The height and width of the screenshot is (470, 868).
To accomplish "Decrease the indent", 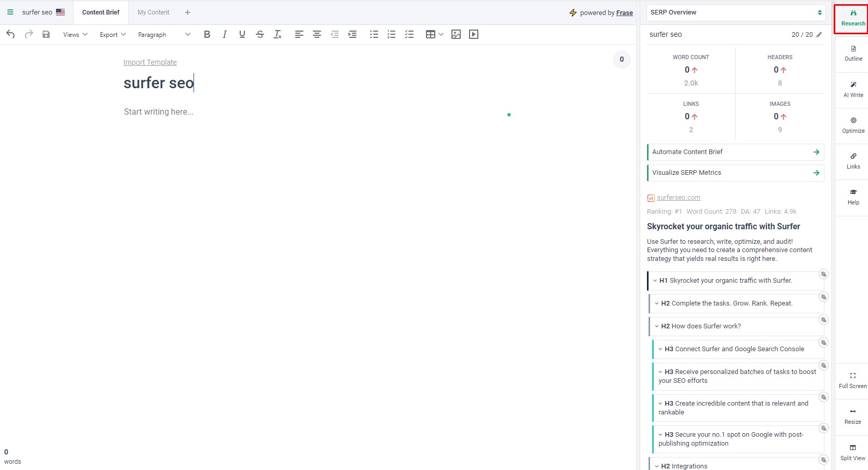I will (335, 34).
